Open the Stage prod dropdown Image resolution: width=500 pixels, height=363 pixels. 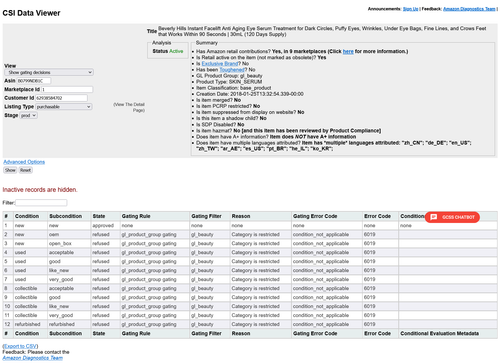click(x=28, y=115)
